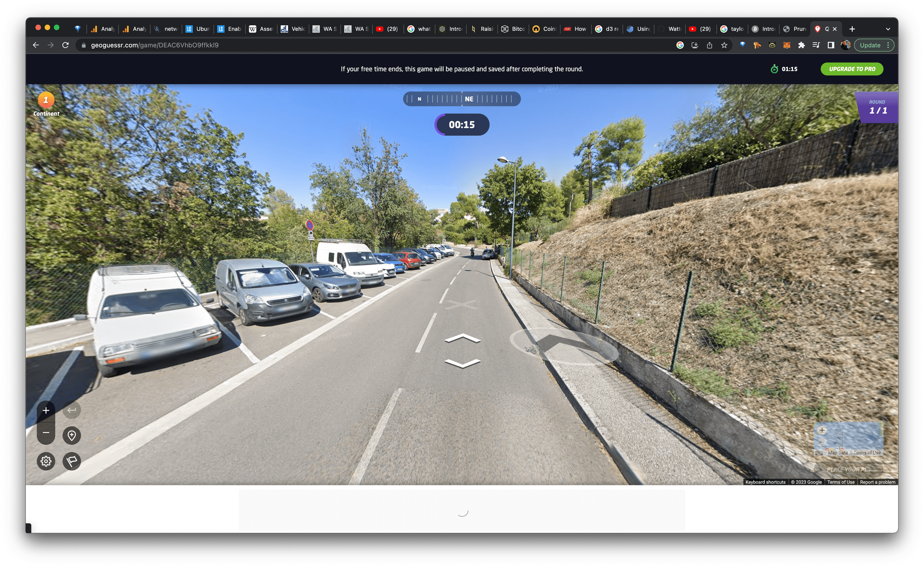Switch to the d3 re tab

point(607,29)
